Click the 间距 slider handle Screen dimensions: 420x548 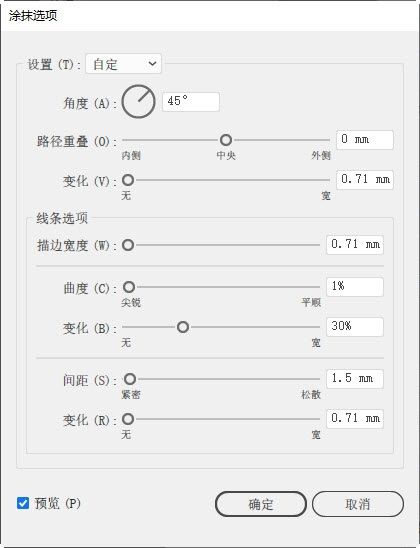130,378
